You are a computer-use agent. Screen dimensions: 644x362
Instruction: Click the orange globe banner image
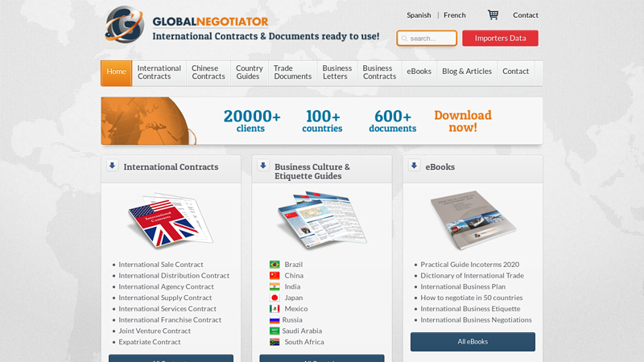click(x=148, y=121)
